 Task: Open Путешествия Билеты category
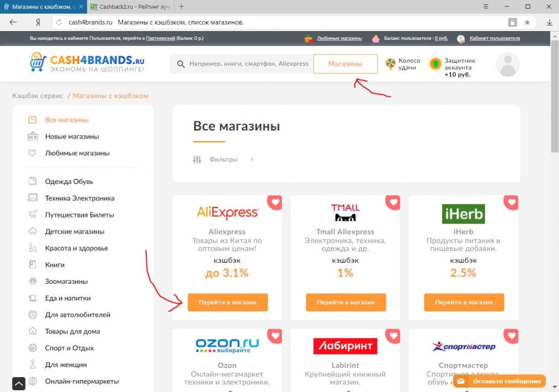tap(80, 215)
